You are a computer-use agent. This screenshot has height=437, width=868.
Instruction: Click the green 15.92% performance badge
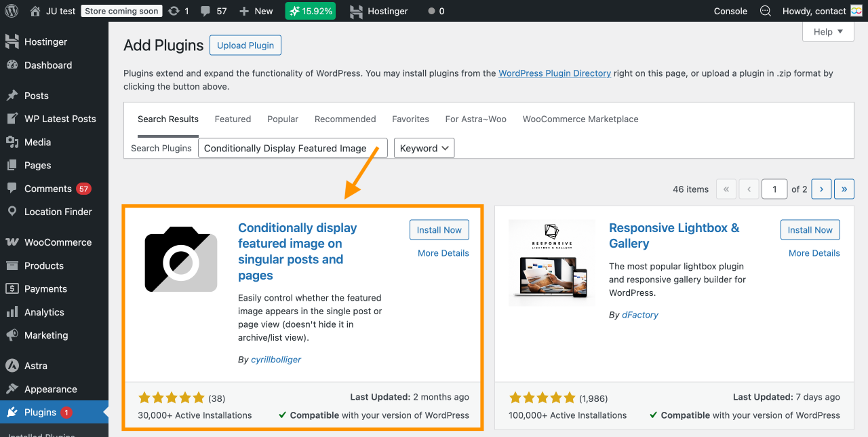(x=310, y=11)
